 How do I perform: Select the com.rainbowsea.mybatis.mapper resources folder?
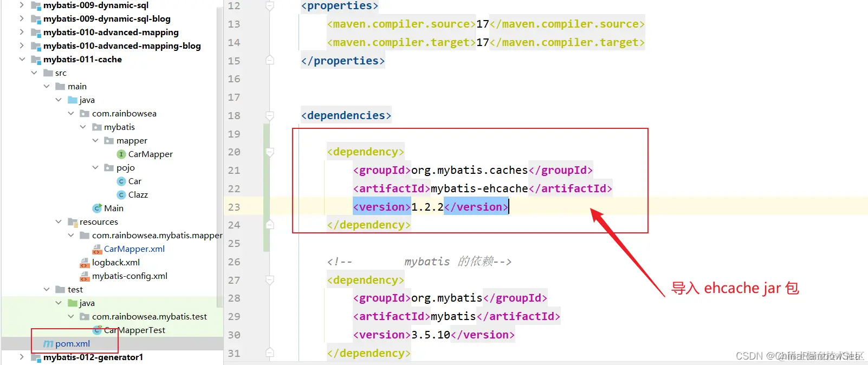point(157,236)
